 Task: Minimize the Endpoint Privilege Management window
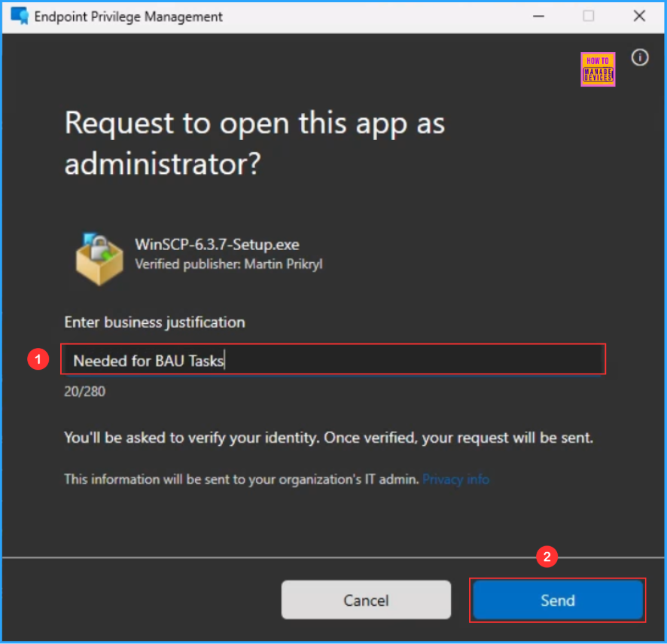tap(538, 16)
